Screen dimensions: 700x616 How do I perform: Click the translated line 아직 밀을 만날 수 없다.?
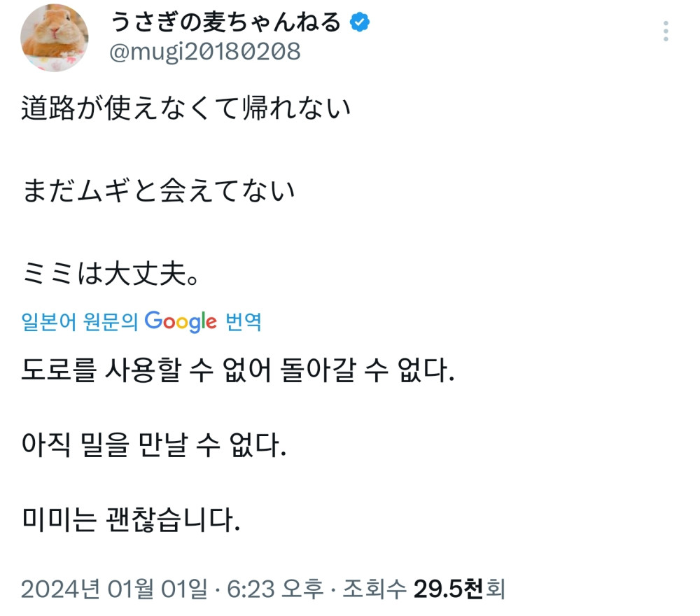pyautogui.click(x=154, y=445)
